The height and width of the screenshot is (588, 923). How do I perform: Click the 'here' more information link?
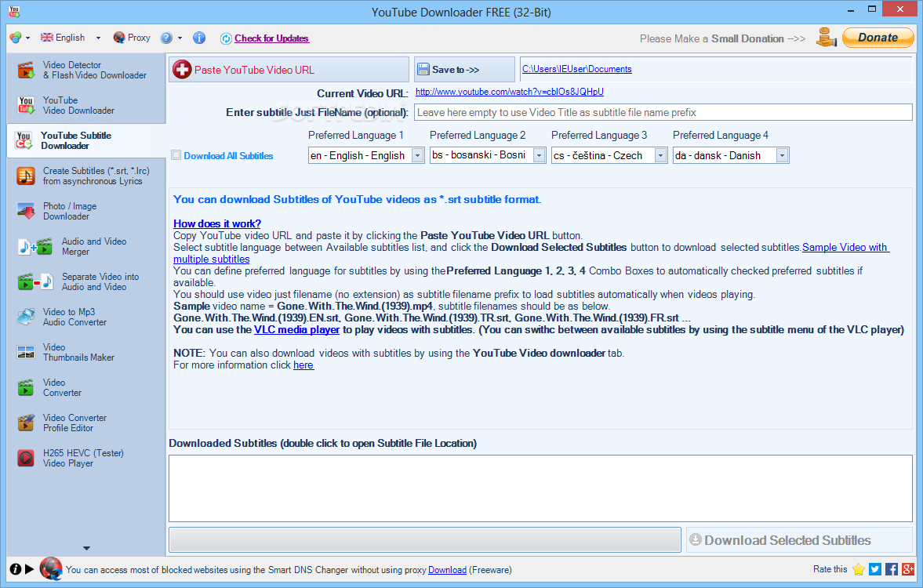(303, 365)
